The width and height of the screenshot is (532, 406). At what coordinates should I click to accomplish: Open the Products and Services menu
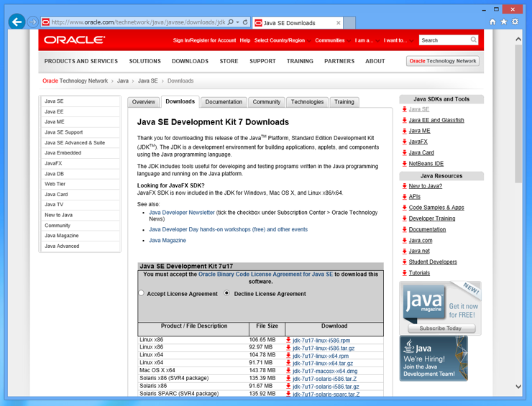(81, 61)
